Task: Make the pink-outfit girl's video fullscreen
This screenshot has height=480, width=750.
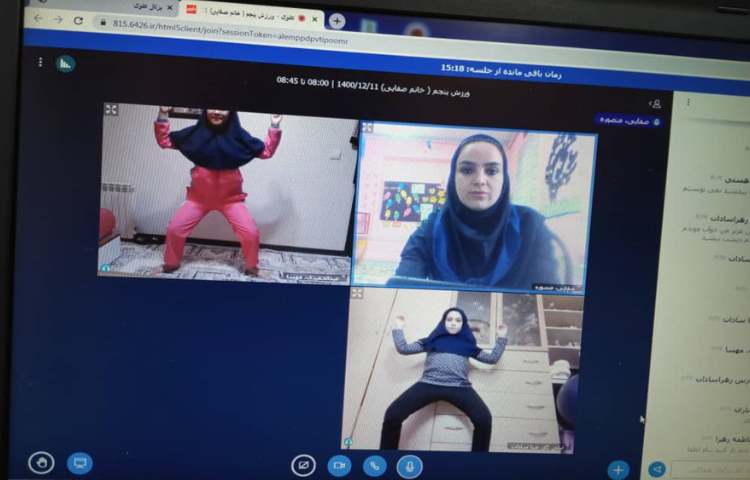Action: (111, 110)
